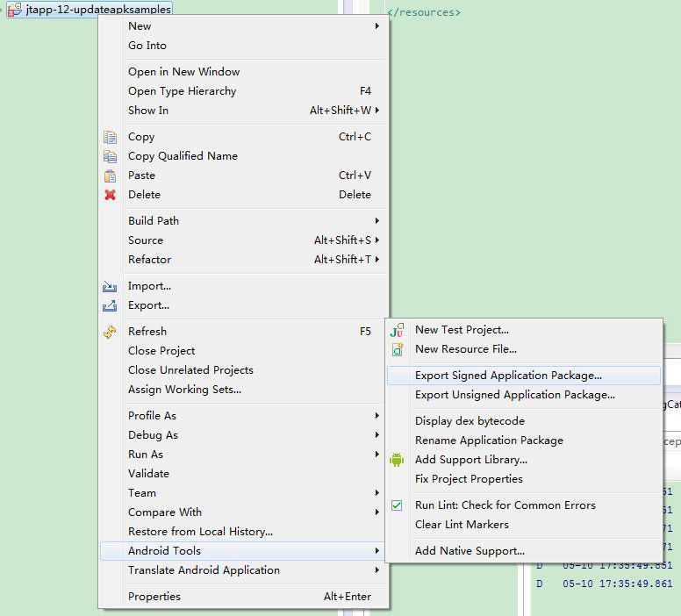Expand the Team submenu arrow

(x=377, y=492)
